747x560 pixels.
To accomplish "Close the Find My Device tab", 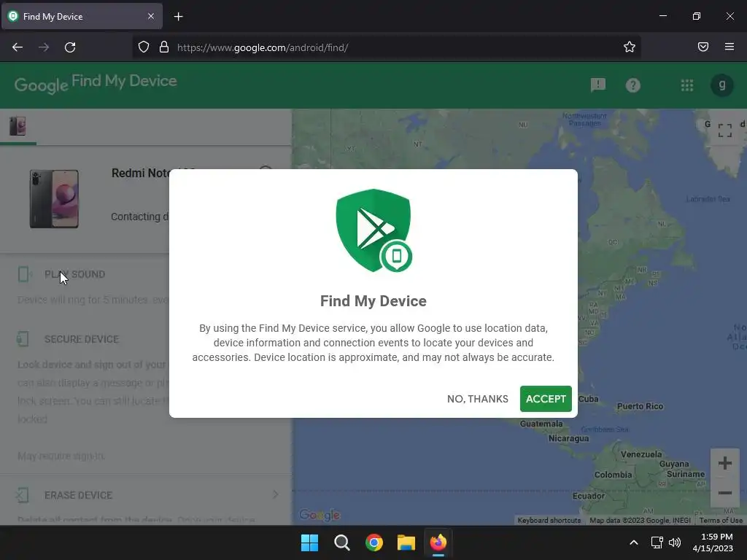I will [151, 16].
